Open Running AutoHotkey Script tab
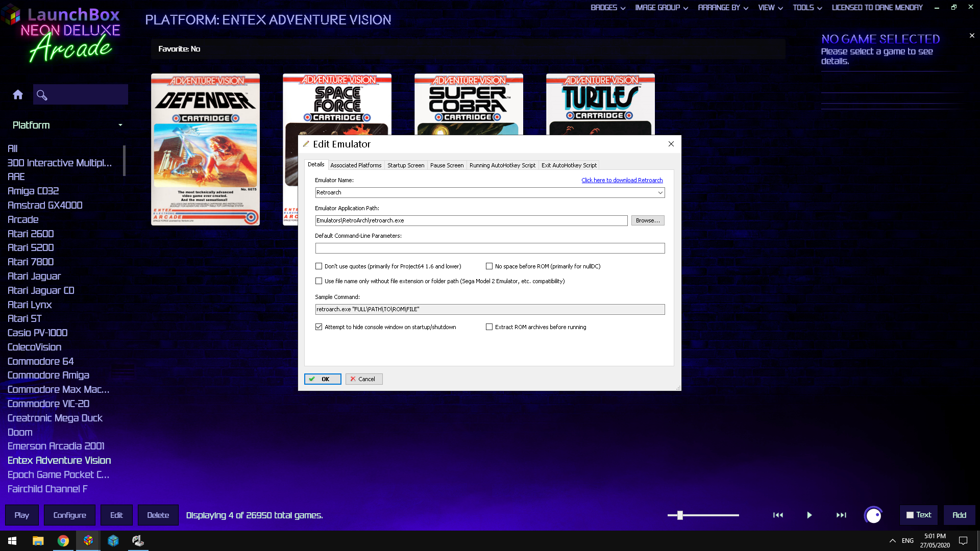This screenshot has width=980, height=551. 502,165
